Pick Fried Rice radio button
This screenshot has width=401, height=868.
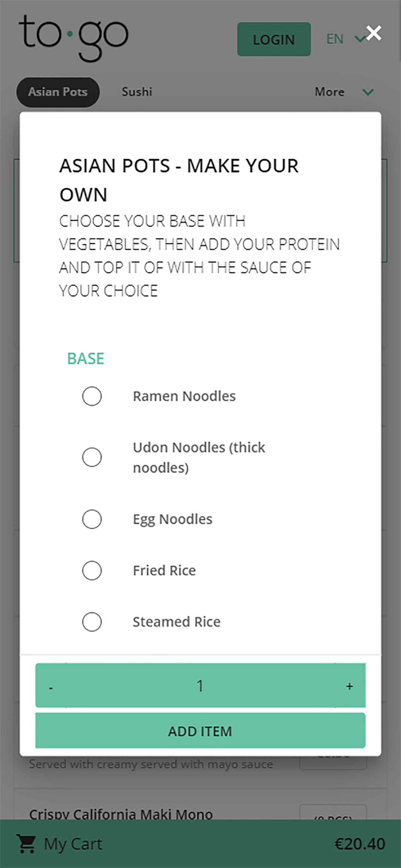pos(92,571)
